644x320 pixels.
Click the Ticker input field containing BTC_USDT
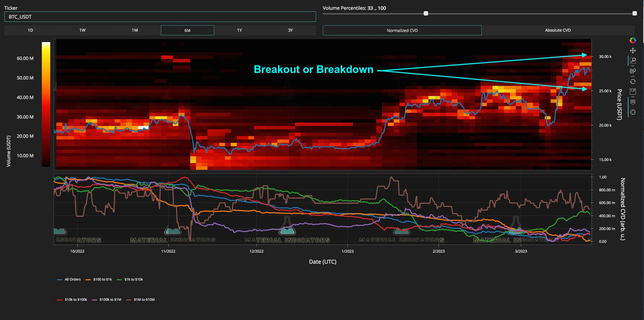[160, 17]
